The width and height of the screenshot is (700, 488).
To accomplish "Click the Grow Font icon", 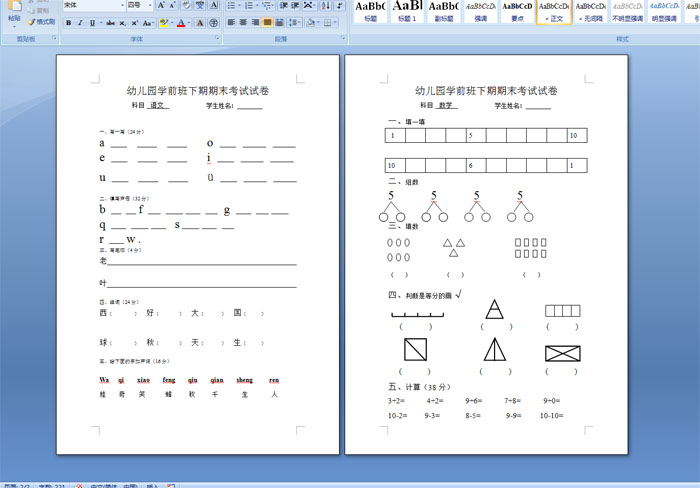I will (x=161, y=5).
